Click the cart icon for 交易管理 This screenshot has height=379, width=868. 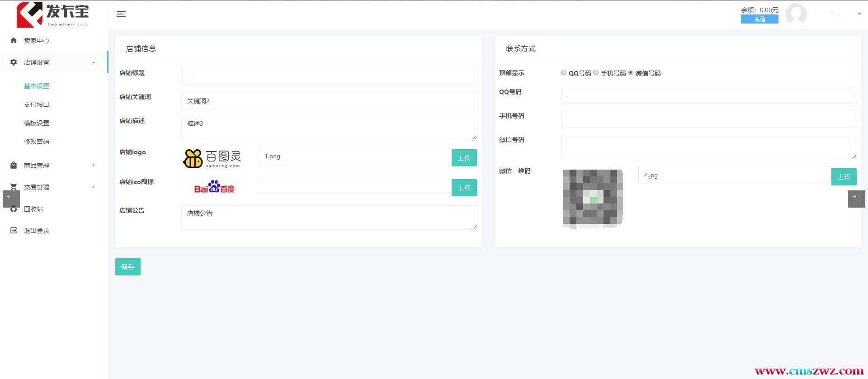(14, 187)
